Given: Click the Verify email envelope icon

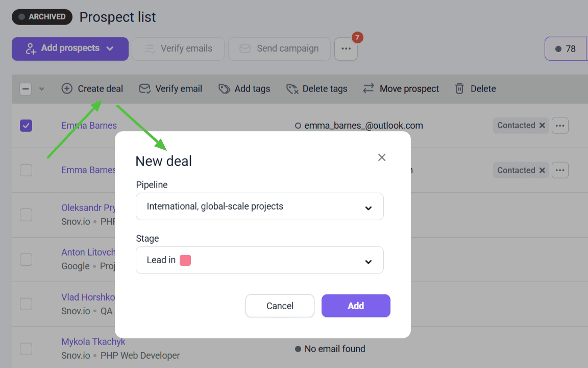Looking at the screenshot, I should [144, 89].
